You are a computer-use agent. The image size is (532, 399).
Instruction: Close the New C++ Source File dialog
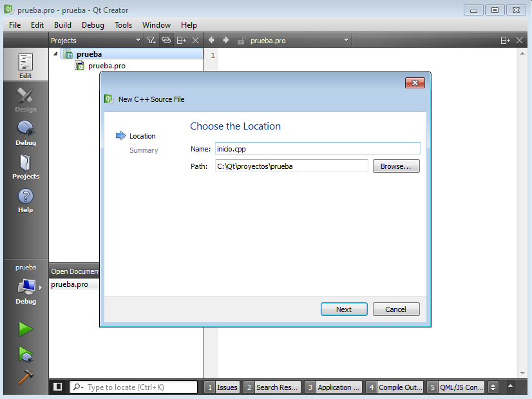(x=415, y=83)
